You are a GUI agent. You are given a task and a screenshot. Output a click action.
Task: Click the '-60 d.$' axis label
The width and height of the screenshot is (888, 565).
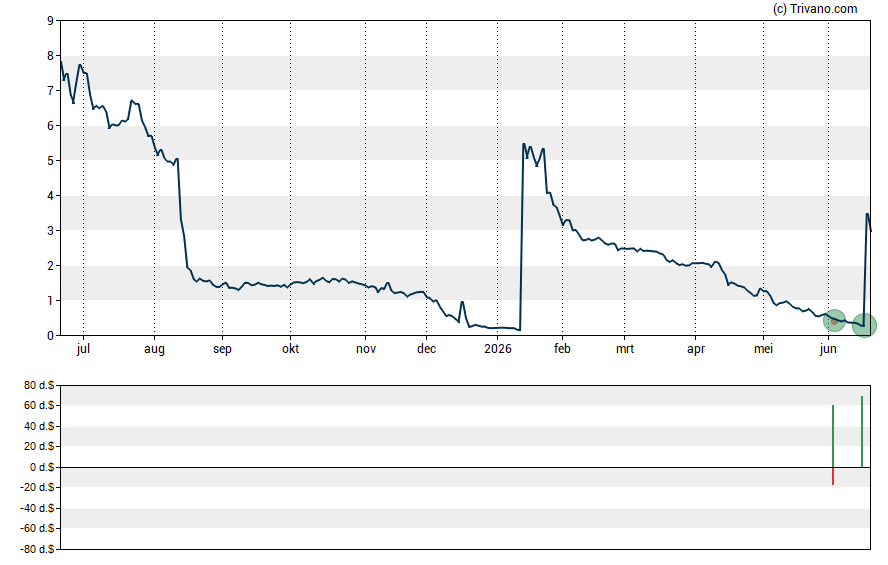tap(37, 528)
